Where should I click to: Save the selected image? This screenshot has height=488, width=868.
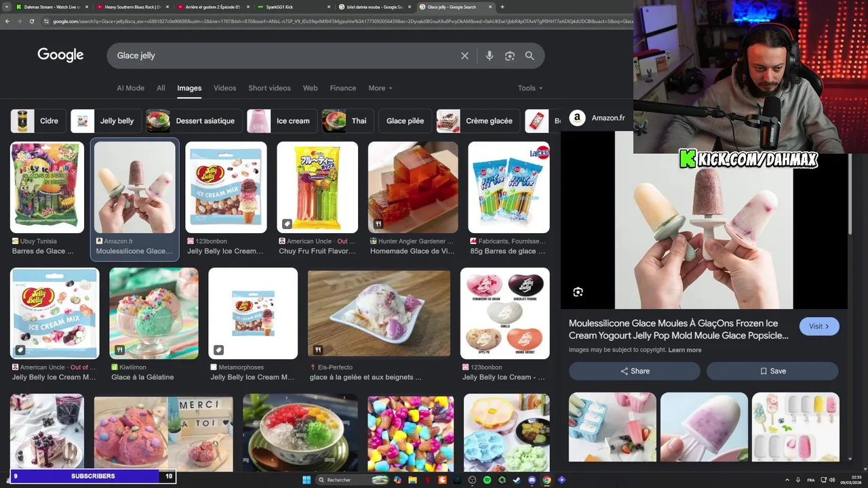tap(772, 371)
